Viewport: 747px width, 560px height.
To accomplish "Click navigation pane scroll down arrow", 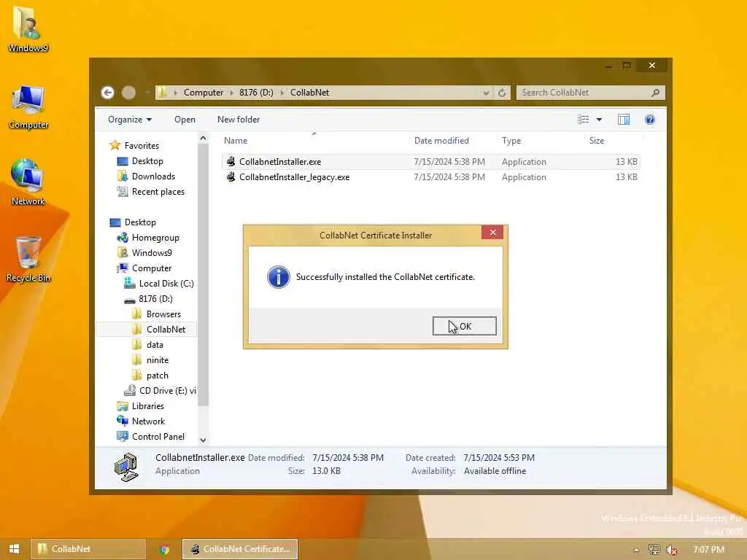I will pyautogui.click(x=203, y=440).
